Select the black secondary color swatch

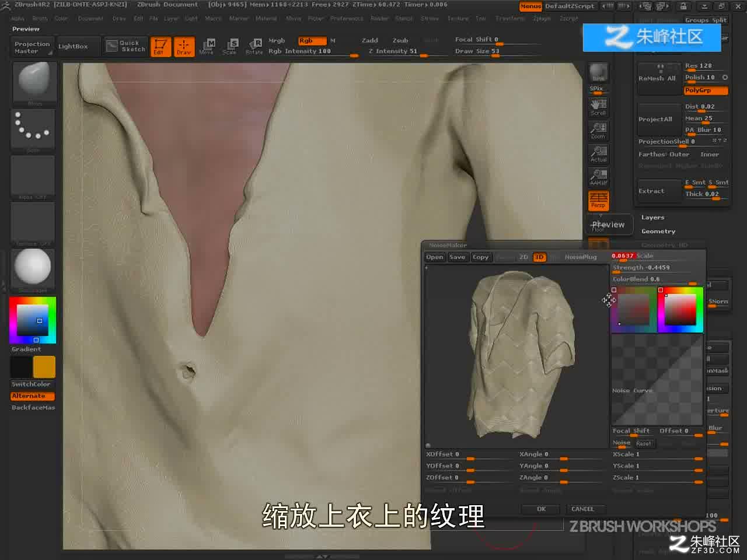[21, 367]
